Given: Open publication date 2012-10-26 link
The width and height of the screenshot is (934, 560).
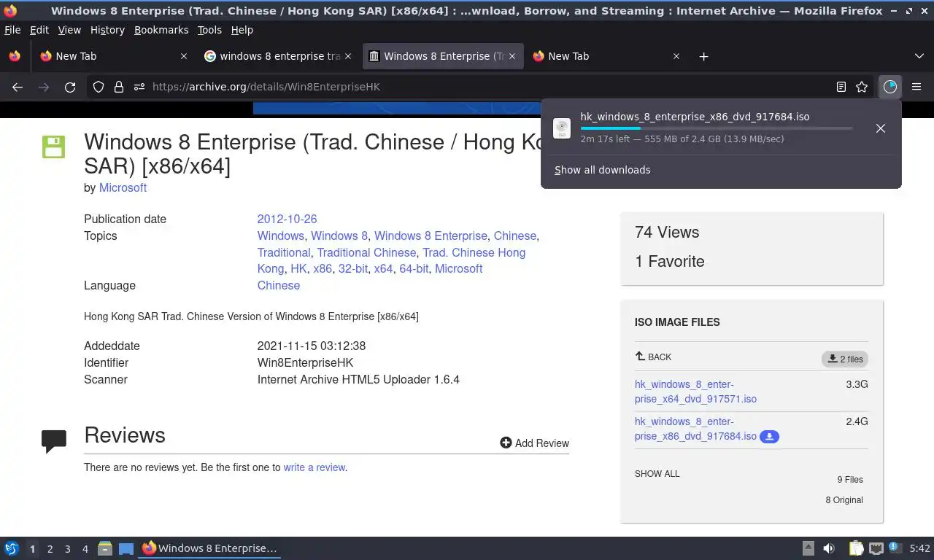Looking at the screenshot, I should coord(287,219).
